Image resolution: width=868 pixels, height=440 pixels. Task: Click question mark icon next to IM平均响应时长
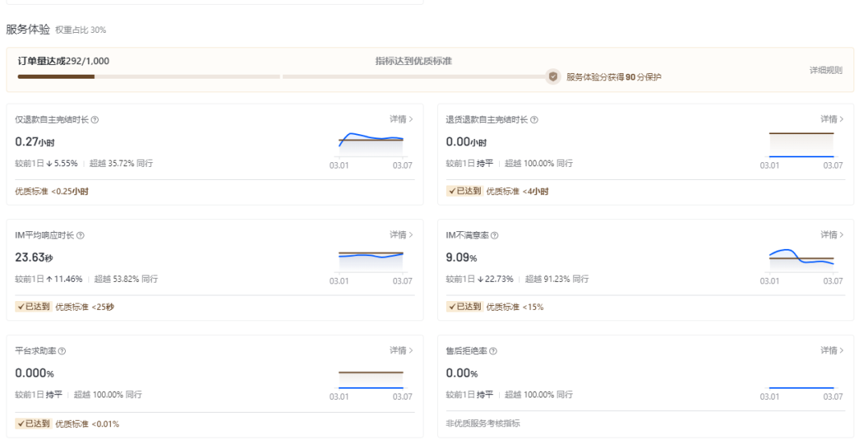pos(80,235)
